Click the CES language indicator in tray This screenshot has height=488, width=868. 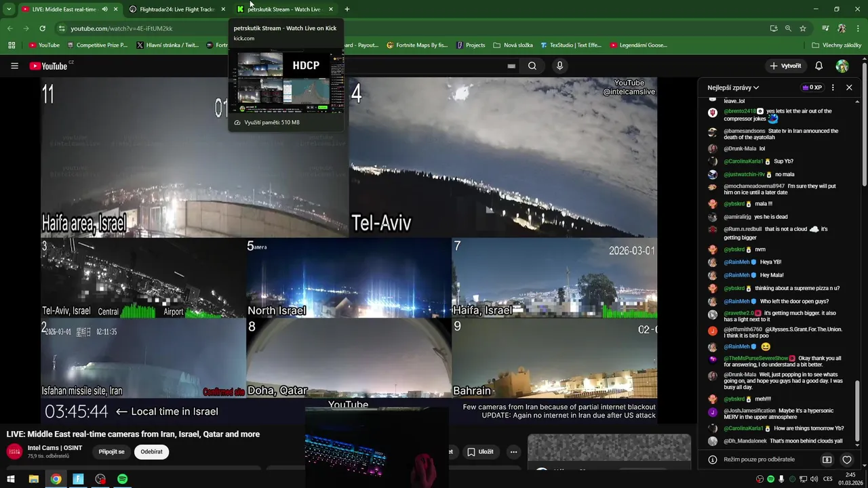click(828, 479)
